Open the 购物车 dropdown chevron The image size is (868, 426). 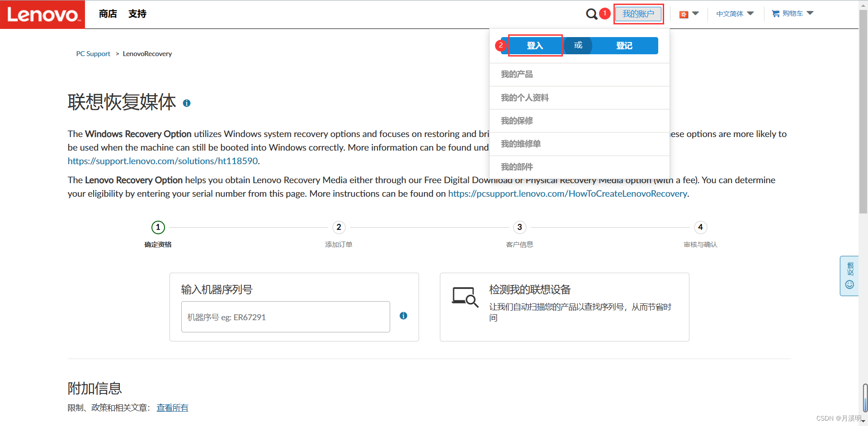[810, 13]
